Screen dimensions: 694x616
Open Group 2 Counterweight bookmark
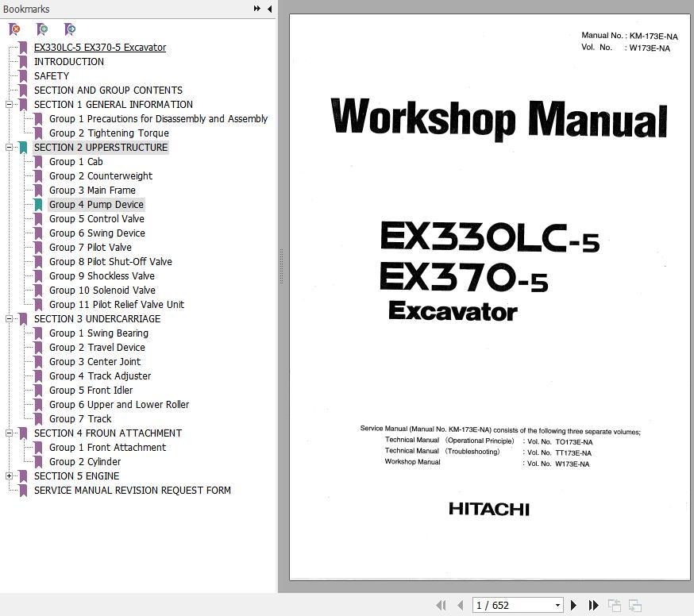pyautogui.click(x=101, y=175)
